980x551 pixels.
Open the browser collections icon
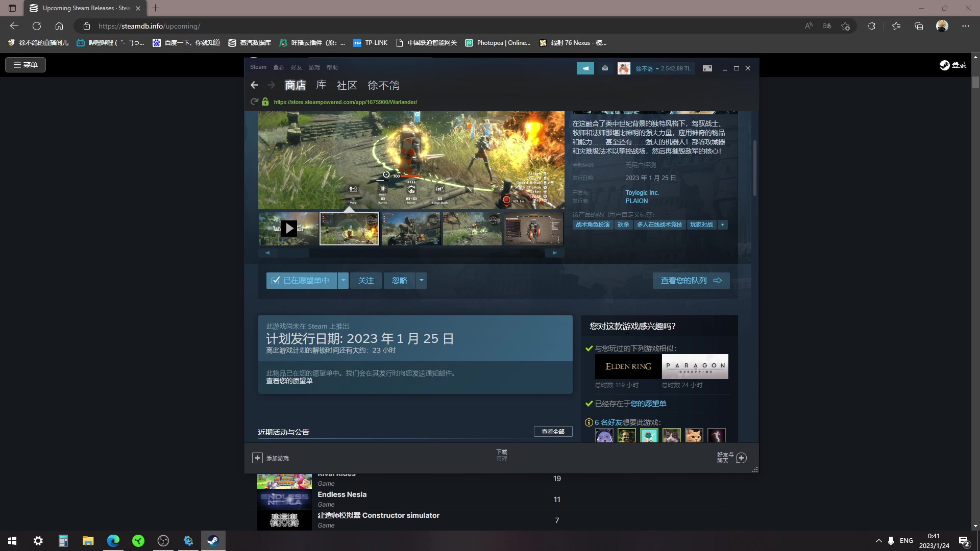tap(919, 26)
